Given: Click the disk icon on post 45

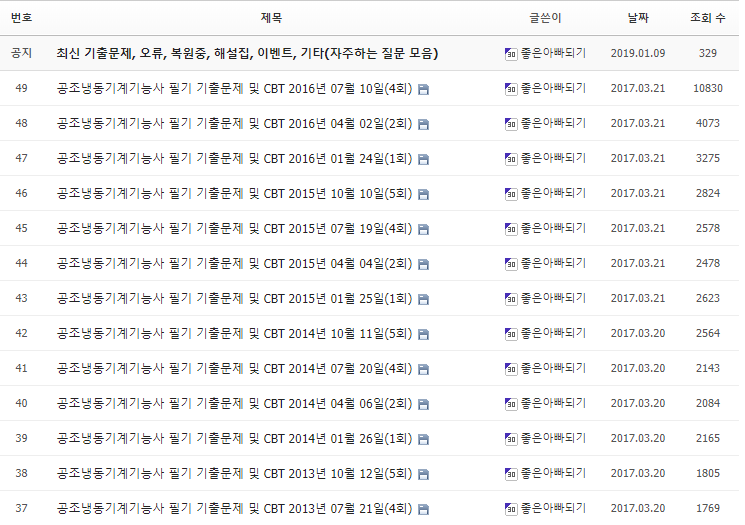Looking at the screenshot, I should click(x=423, y=229).
